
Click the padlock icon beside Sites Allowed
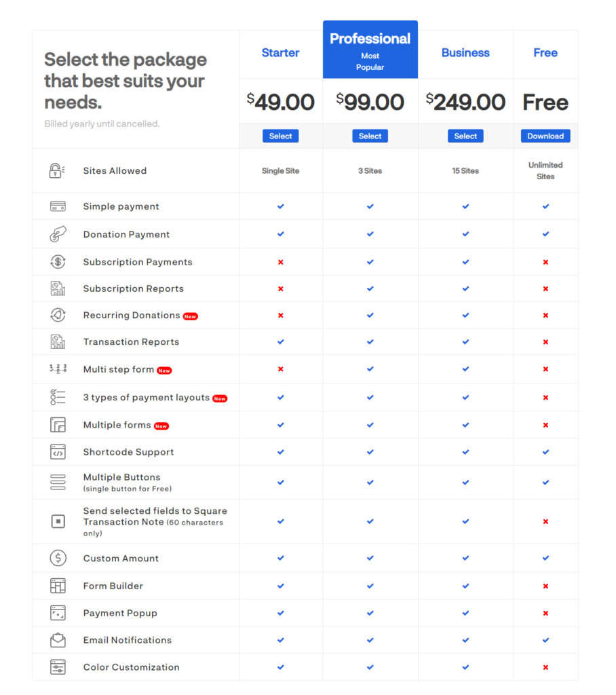(x=58, y=170)
